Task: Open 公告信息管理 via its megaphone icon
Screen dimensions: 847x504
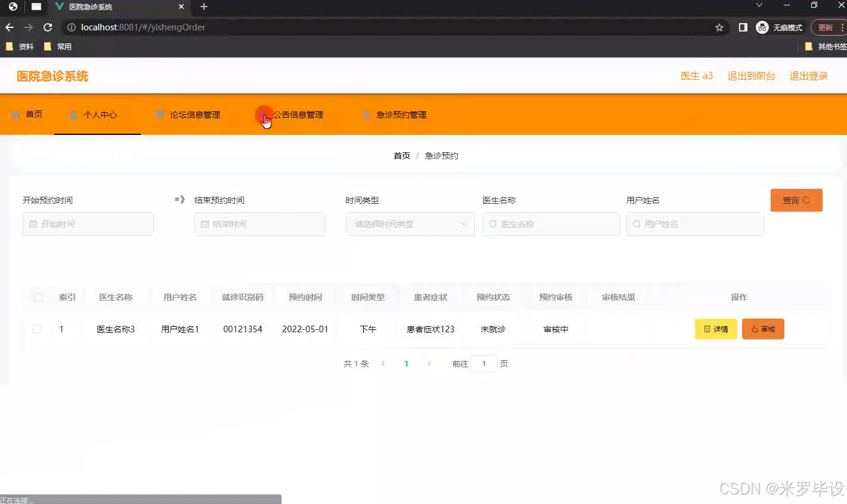Action: tap(264, 115)
